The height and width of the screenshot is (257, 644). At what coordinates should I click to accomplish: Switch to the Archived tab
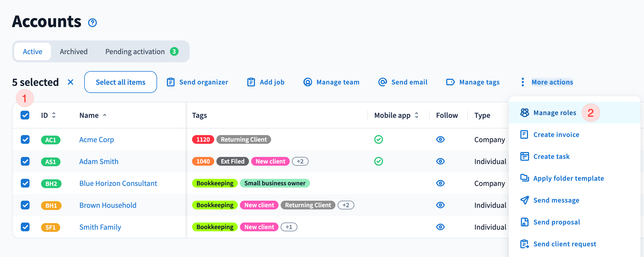click(x=74, y=52)
